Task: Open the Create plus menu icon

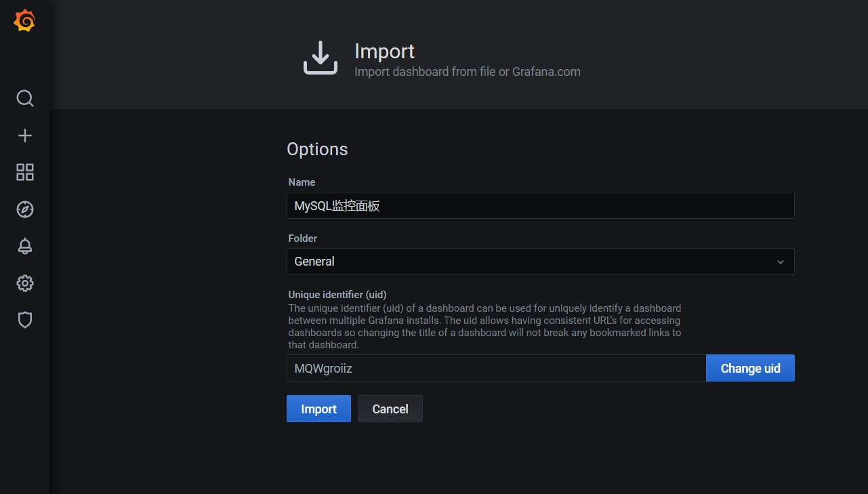Action: tap(25, 136)
